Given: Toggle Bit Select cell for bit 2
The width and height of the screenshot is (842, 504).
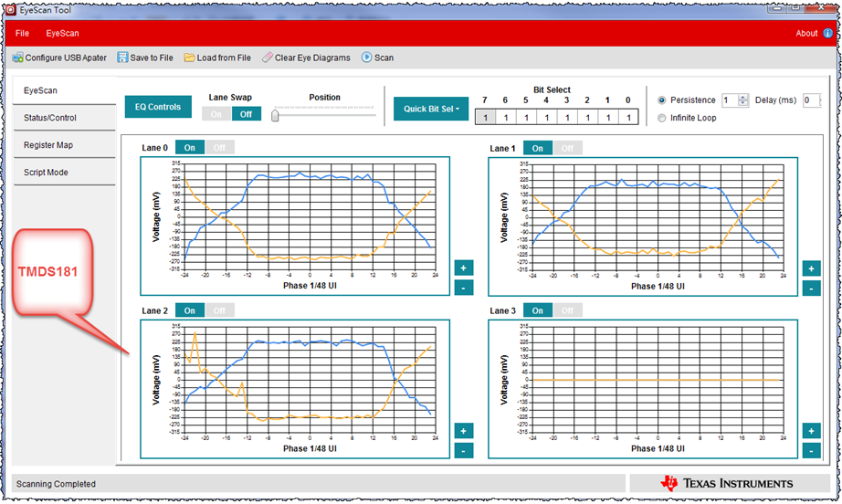Looking at the screenshot, I should click(x=587, y=117).
